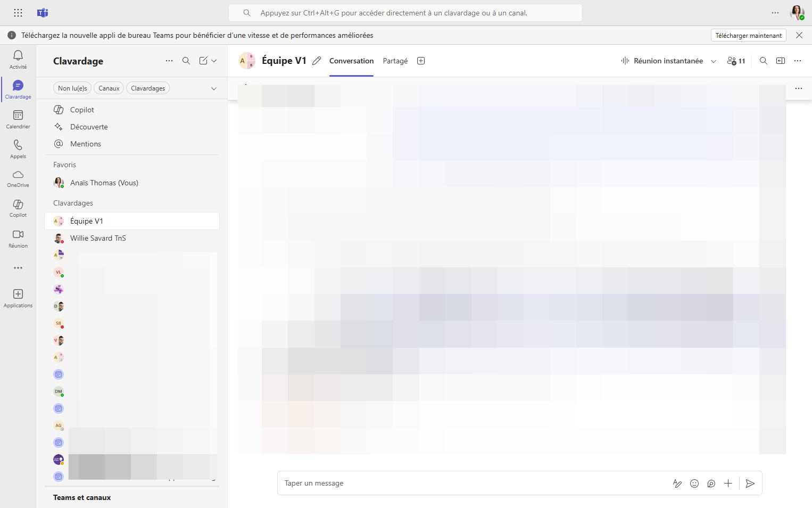812x508 pixels.
Task: Collapse the Favoris section
Action: point(64,165)
